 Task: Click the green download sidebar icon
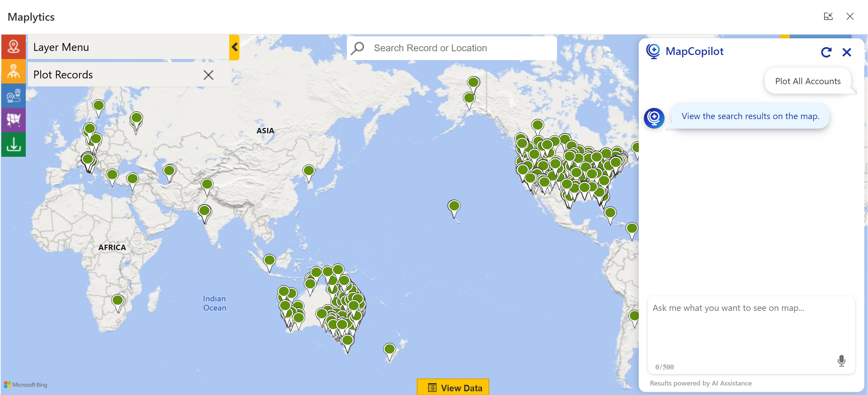(14, 145)
